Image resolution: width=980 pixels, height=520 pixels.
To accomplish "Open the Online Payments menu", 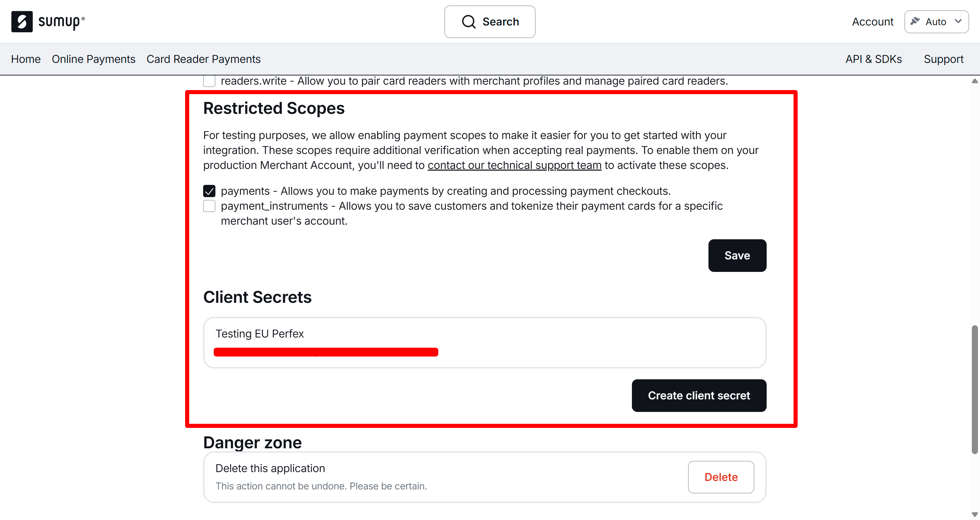I will click(94, 59).
